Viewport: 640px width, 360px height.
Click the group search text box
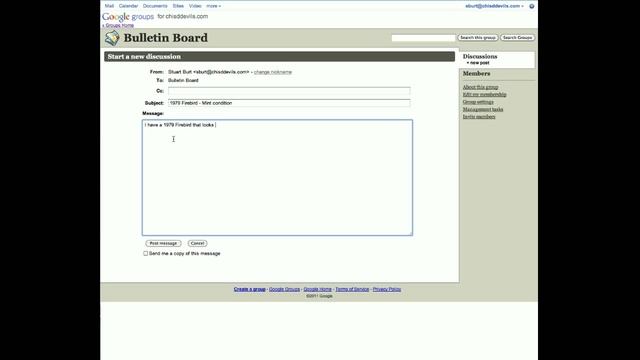423,38
